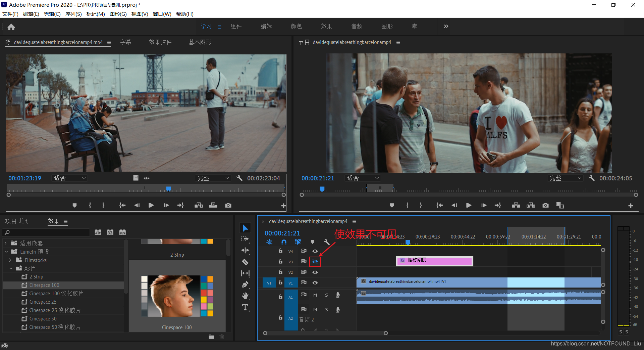Open Source monitor settings wrench
The image size is (644, 350).
(x=239, y=178)
